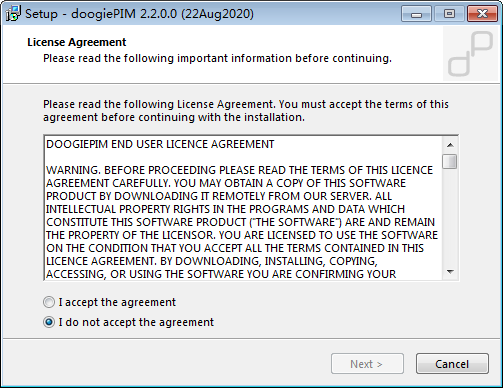Click the empty scrollbar track below the thumb

click(450, 217)
